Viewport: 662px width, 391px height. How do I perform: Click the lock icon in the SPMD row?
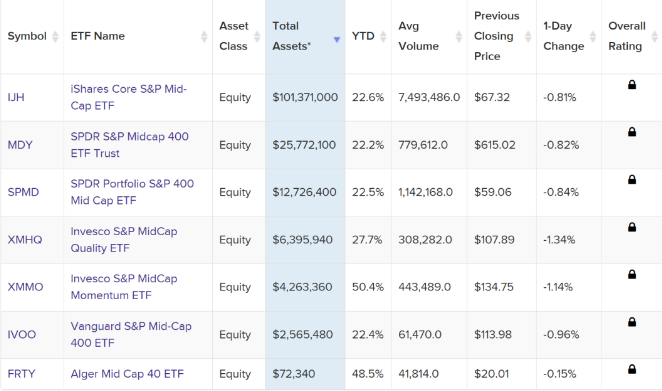pyautogui.click(x=632, y=179)
